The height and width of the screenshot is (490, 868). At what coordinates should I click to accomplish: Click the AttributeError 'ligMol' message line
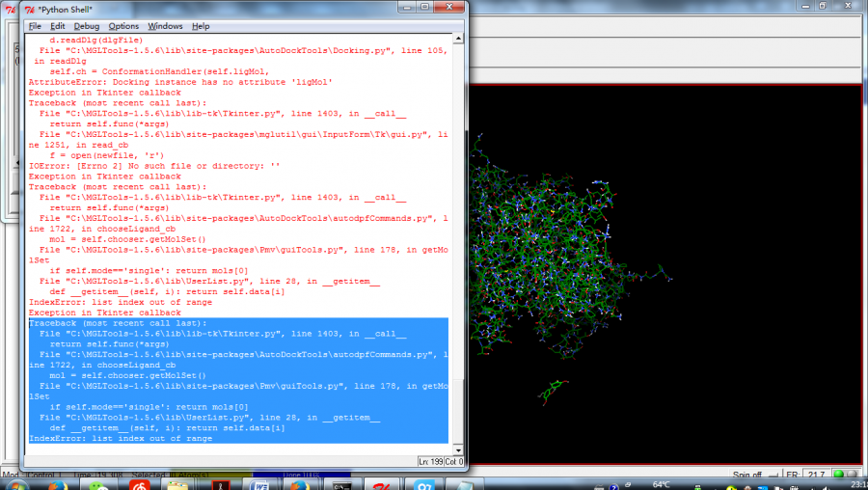coord(180,82)
